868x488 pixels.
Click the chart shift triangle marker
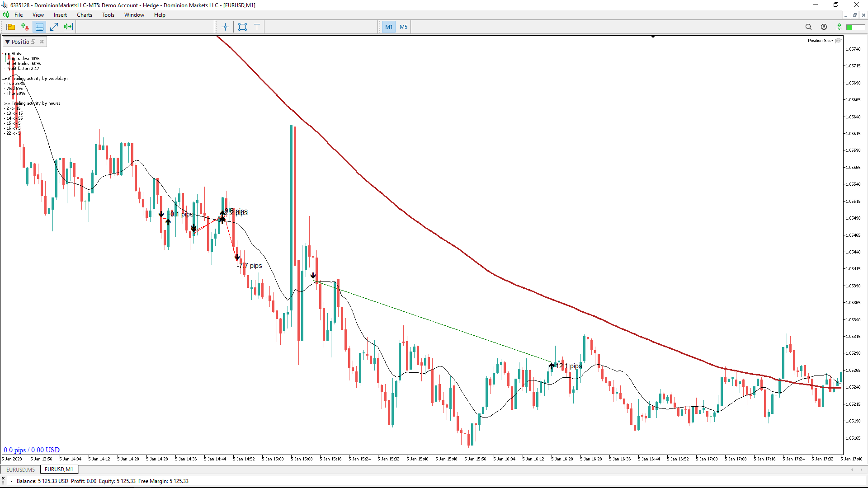coord(653,37)
